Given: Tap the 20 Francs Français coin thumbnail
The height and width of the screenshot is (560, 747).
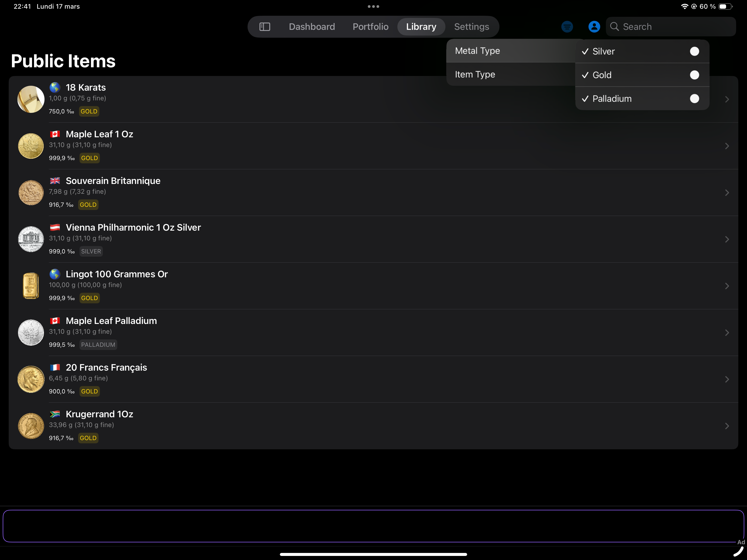Looking at the screenshot, I should 31,379.
